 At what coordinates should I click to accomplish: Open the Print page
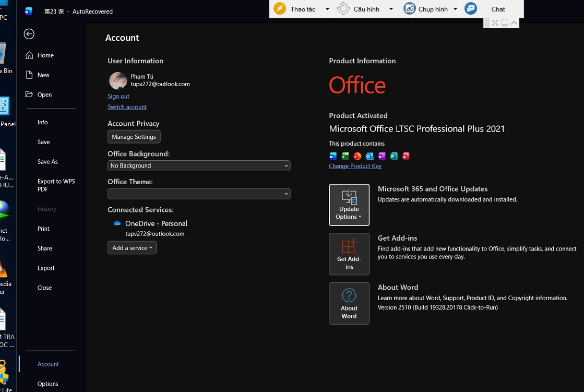[43, 229]
